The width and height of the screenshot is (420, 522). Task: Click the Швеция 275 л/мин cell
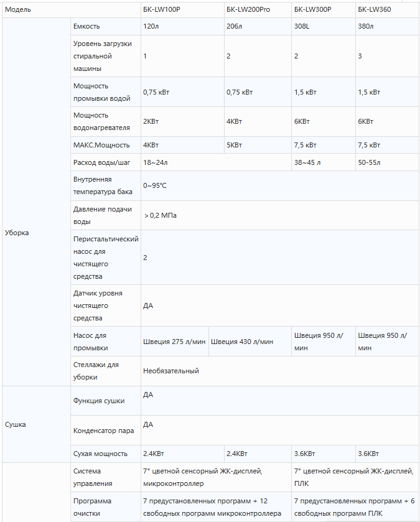[x=175, y=342]
